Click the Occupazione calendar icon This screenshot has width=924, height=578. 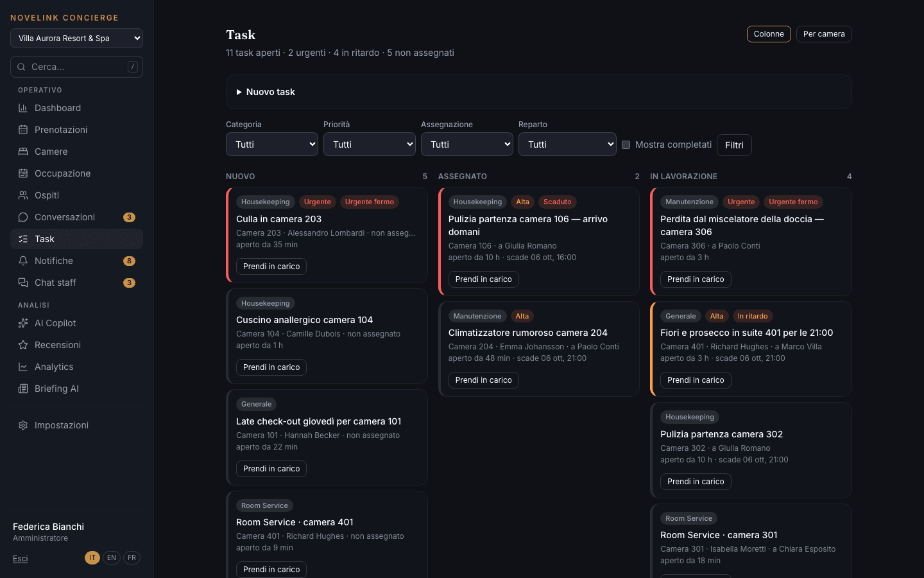[x=23, y=173]
